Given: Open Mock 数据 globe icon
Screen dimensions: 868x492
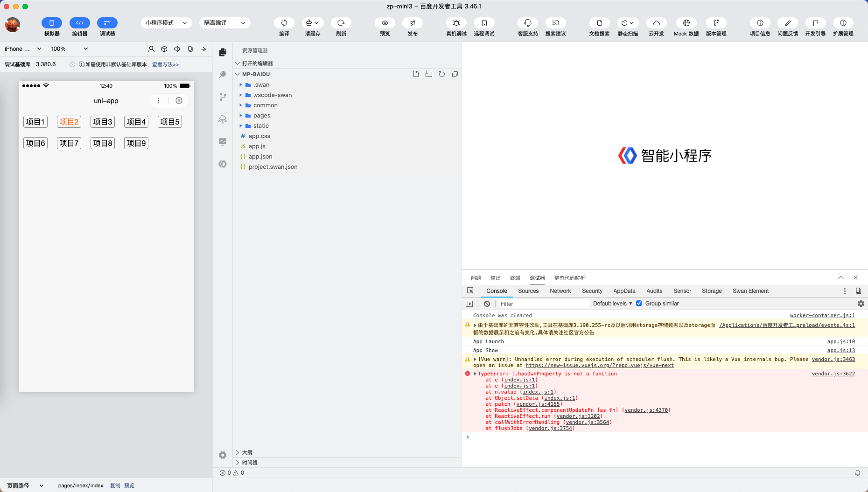Looking at the screenshot, I should [686, 23].
